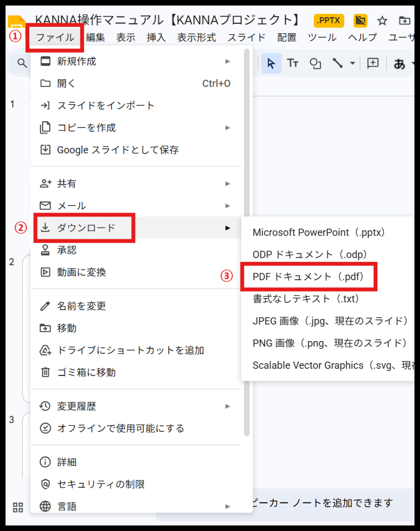Pick the shape tool icon
Image resolution: width=420 pixels, height=531 pixels.
pyautogui.click(x=315, y=63)
